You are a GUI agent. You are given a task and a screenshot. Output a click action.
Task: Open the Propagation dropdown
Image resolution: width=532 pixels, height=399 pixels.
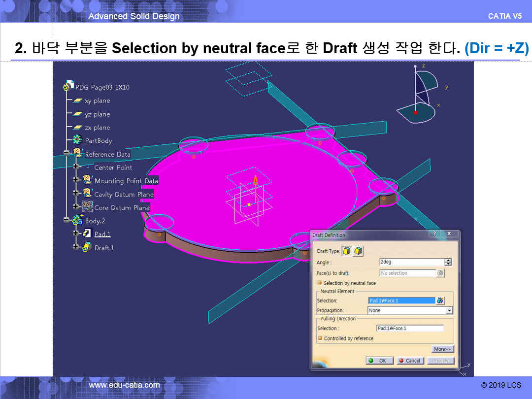pos(449,310)
